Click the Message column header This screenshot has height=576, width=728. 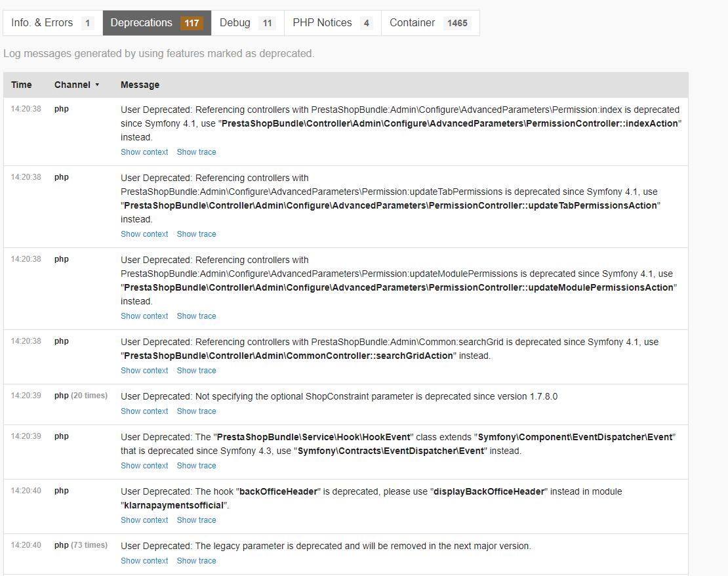[x=140, y=85]
